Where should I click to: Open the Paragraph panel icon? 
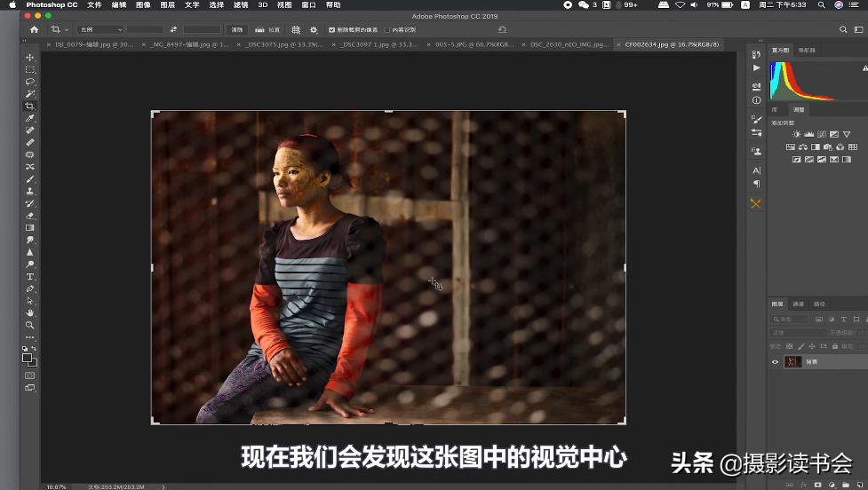(x=756, y=184)
